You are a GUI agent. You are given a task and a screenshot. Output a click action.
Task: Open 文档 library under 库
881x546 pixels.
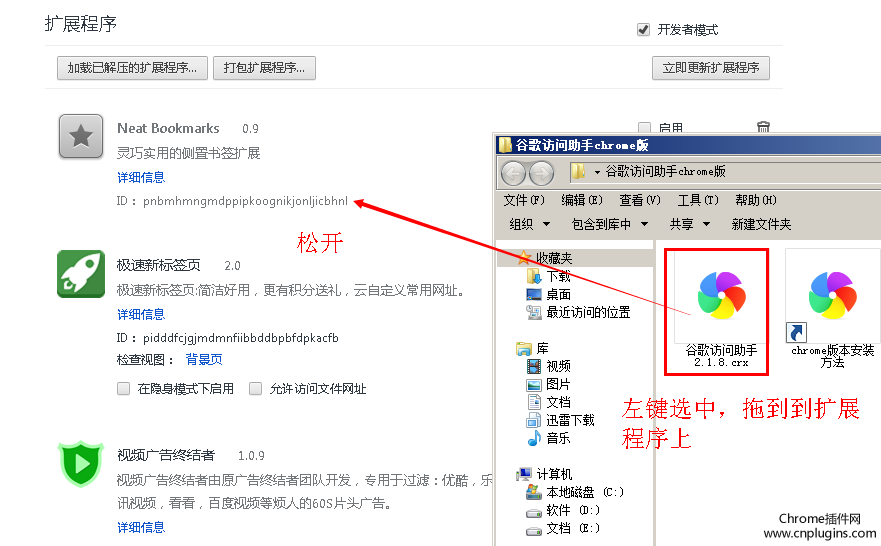(x=558, y=402)
